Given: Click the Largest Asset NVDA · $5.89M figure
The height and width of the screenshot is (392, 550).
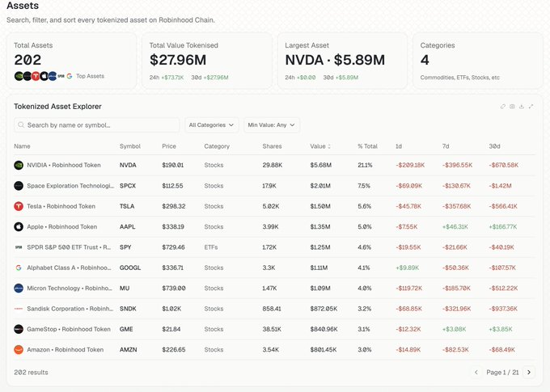Looking at the screenshot, I should (x=335, y=60).
